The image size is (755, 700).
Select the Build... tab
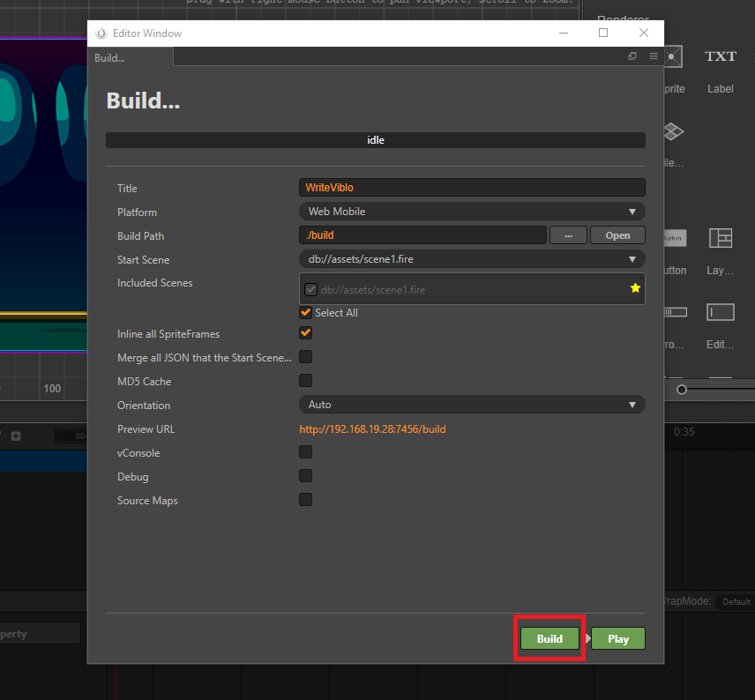130,58
